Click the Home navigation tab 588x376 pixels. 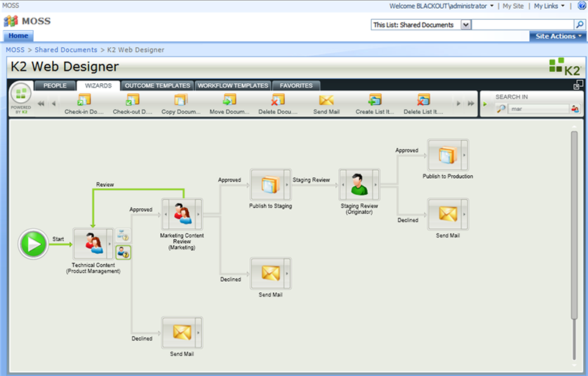click(18, 36)
